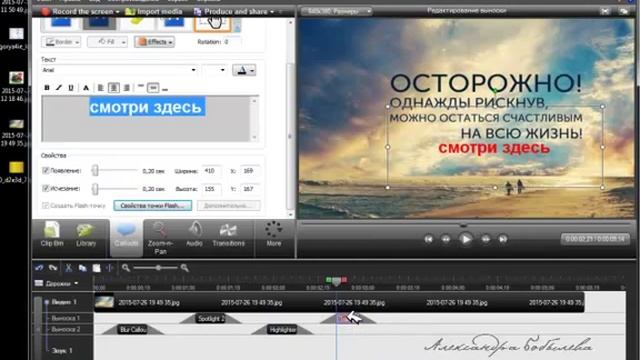Toggle the Создать Flash-точку checkbox
Image resolution: width=640 pixels, height=360 pixels.
(46, 205)
